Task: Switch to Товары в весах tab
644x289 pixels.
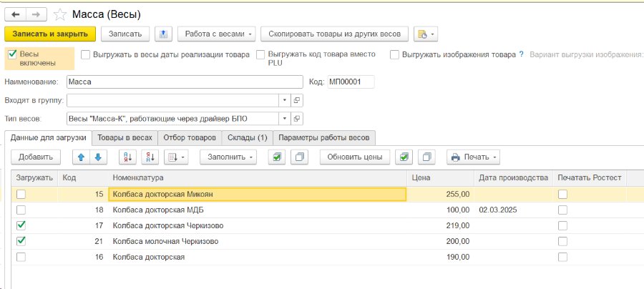Action: [125, 138]
